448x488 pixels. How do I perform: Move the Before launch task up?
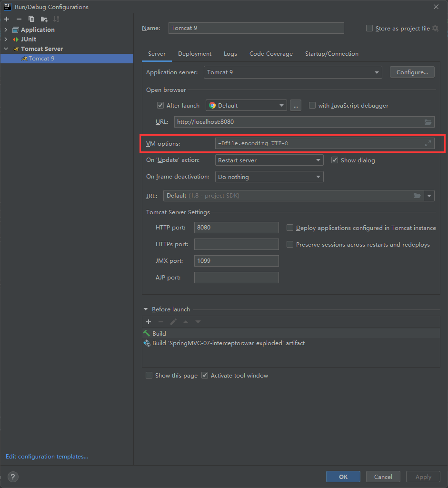pyautogui.click(x=186, y=322)
